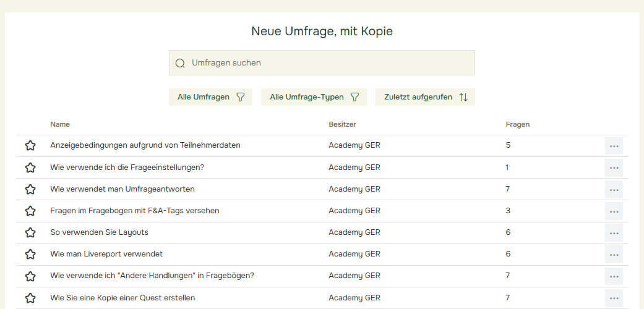Viewport: 644px width, 309px height.
Task: Open three-dot menu for 'Wie verwende ich die Frageeinstellungen?'
Action: tap(614, 168)
